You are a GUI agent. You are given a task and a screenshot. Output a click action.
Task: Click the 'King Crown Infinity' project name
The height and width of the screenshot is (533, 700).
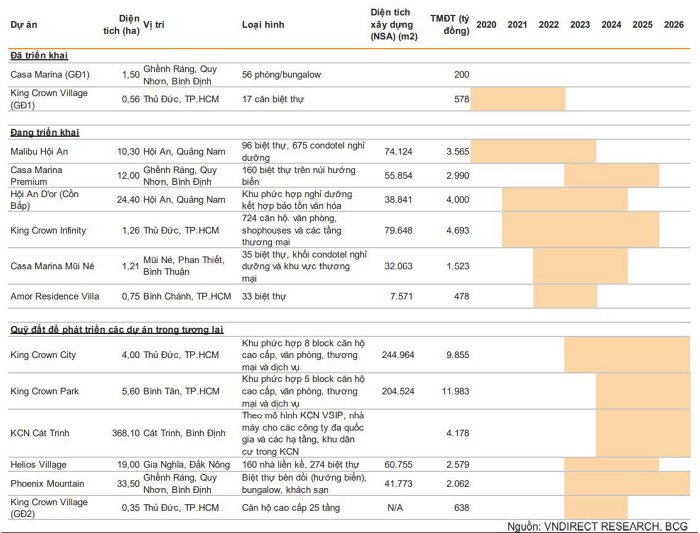48,230
